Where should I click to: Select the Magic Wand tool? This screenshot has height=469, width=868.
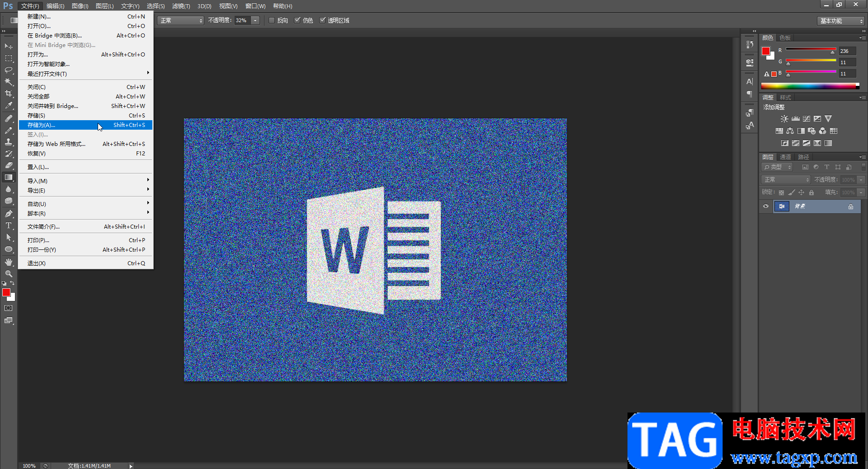9,82
